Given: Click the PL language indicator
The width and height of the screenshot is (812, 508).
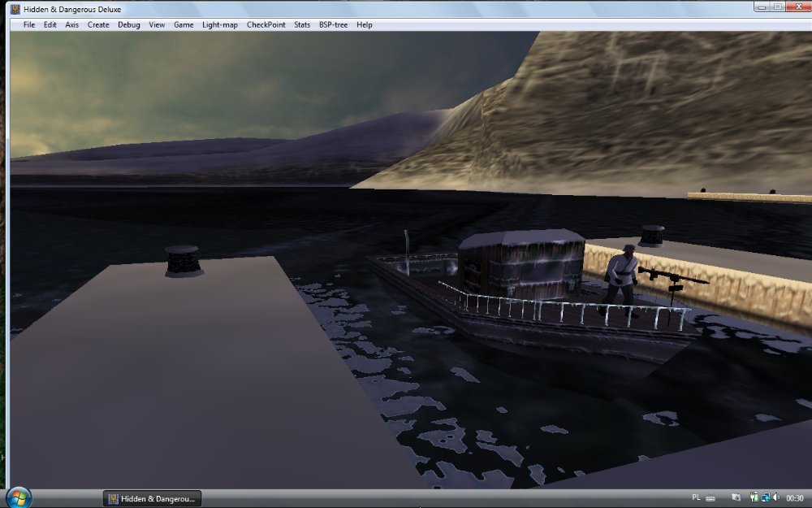Looking at the screenshot, I should 696,497.
